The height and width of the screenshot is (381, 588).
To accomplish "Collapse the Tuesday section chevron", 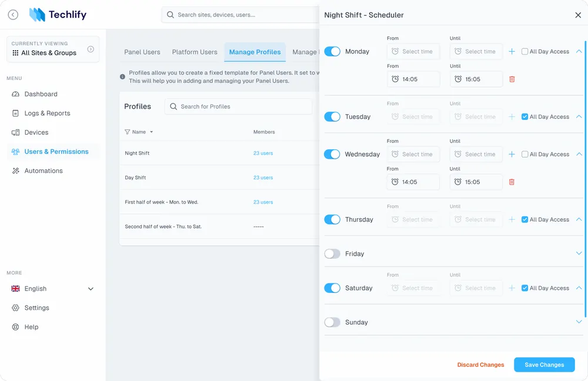I will pos(579,116).
